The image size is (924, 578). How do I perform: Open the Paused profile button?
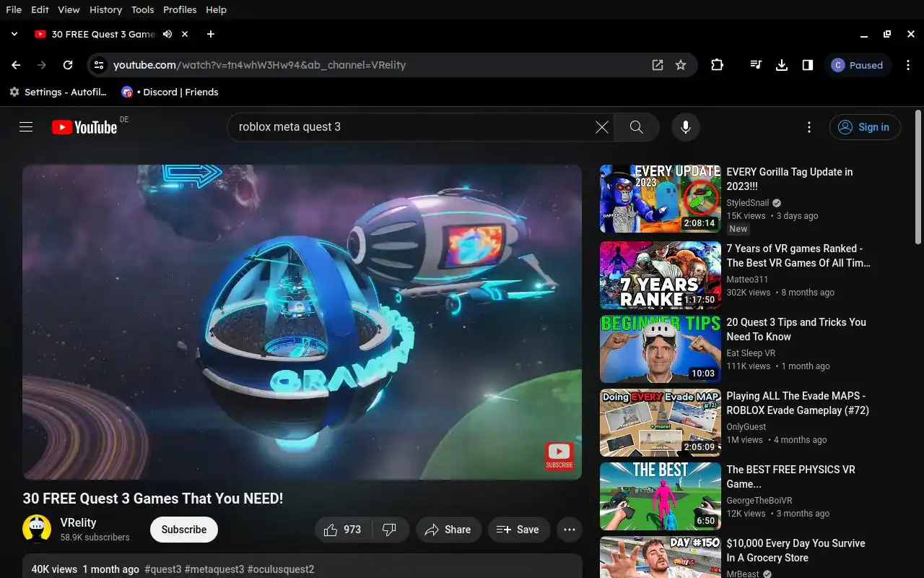point(858,65)
